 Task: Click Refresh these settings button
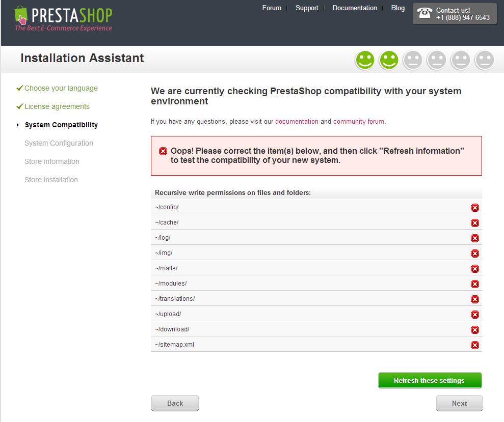430,380
